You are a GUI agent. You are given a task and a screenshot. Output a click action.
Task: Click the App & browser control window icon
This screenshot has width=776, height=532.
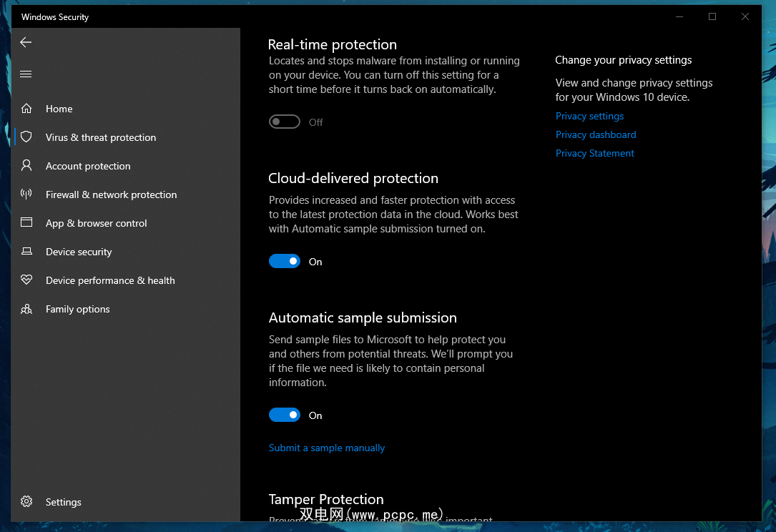pos(26,222)
